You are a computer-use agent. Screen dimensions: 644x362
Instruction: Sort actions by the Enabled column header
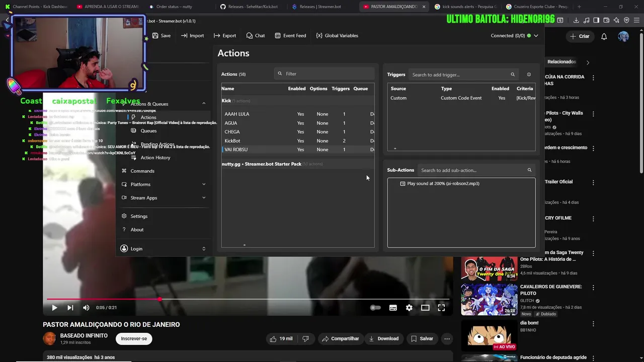click(x=297, y=88)
